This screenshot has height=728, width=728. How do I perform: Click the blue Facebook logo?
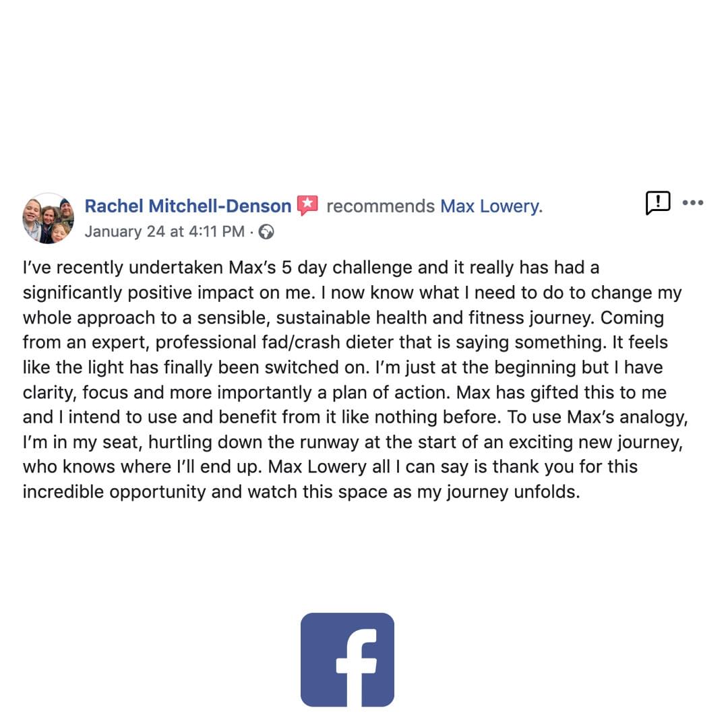pos(347,659)
